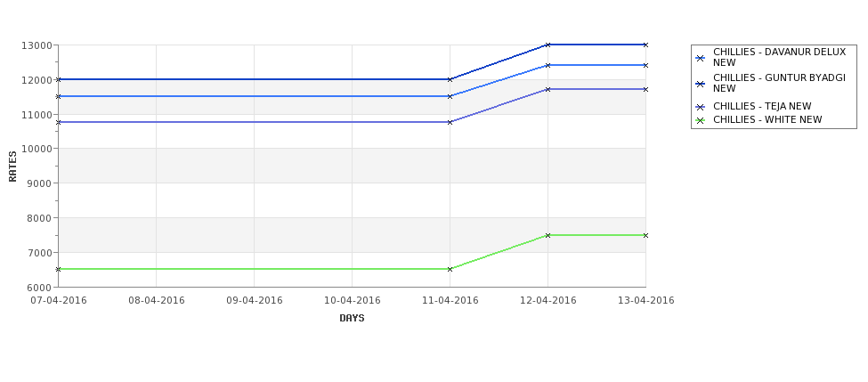Click the White New legend marker icon
868x382 pixels.
[701, 120]
